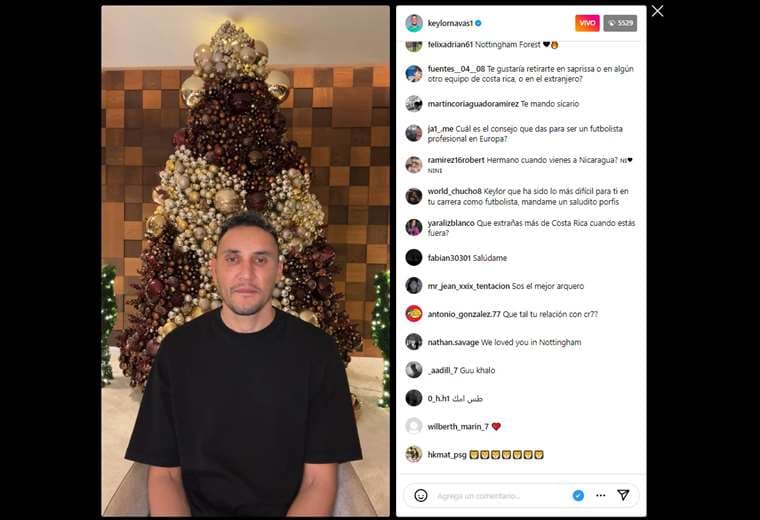Focus the 'Agrega un comentario' input field
760x520 pixels.
500,496
